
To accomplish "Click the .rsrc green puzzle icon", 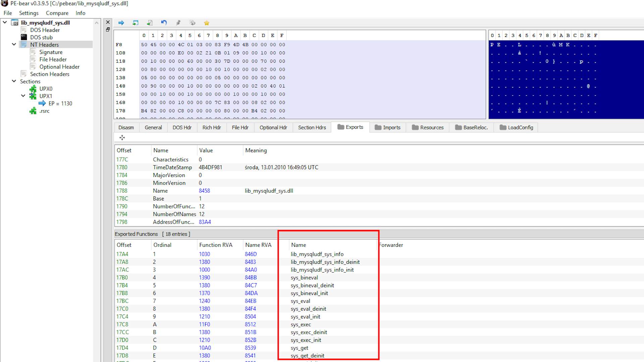I will pyautogui.click(x=33, y=111).
